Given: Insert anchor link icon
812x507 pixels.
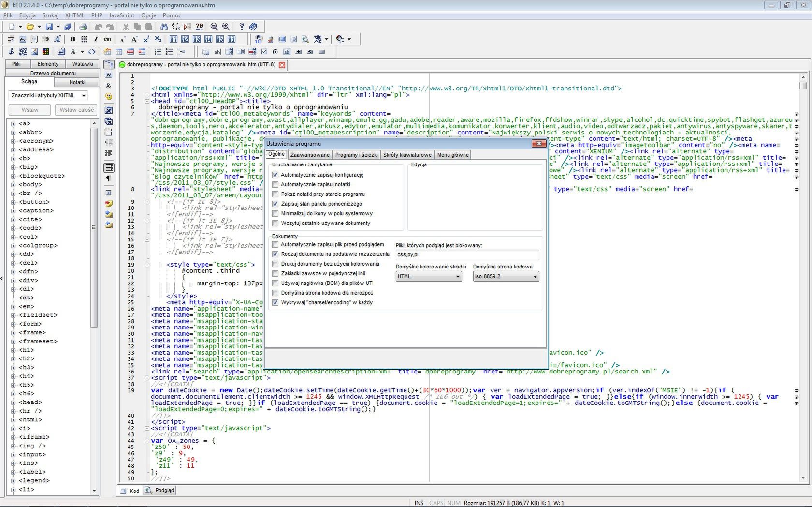Looking at the screenshot, I should click(x=11, y=52).
